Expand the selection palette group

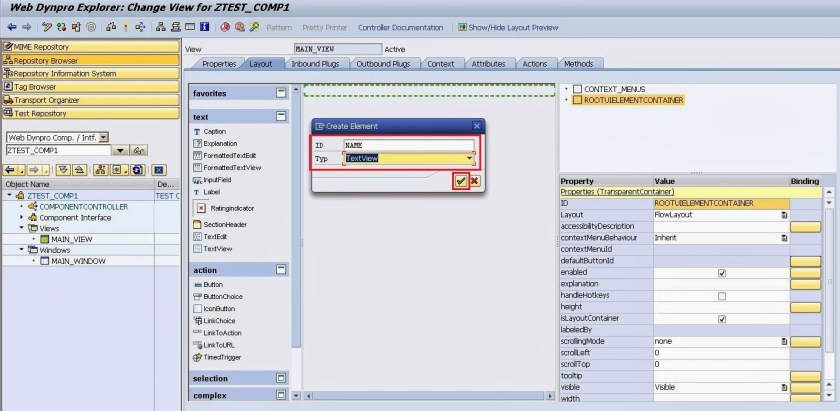(x=281, y=378)
